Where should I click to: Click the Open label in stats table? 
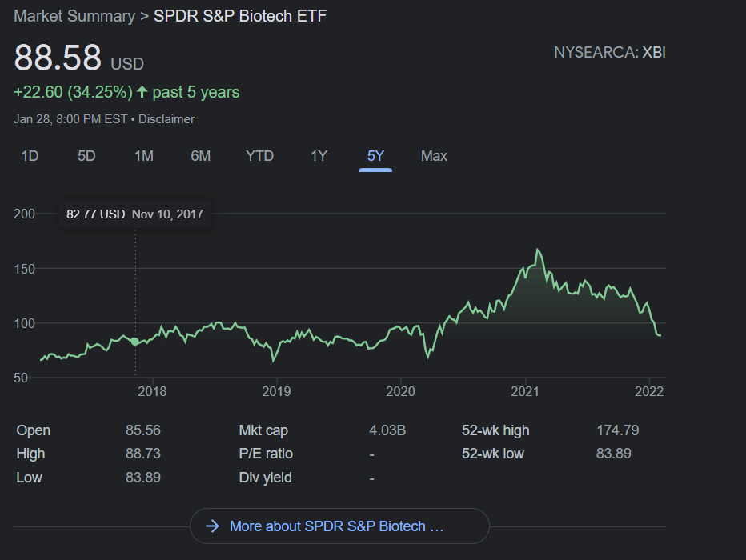click(x=34, y=430)
